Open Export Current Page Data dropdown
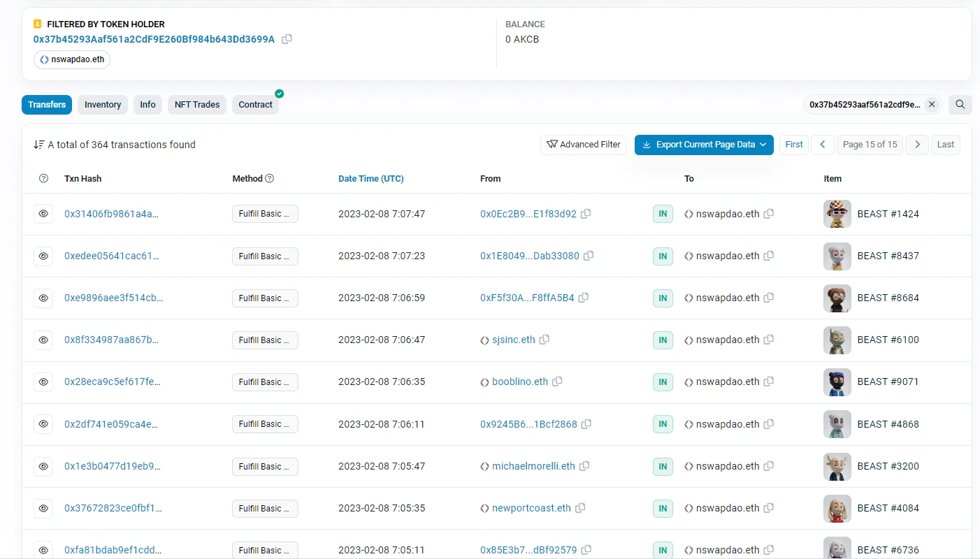The width and height of the screenshot is (980, 559). (x=704, y=145)
